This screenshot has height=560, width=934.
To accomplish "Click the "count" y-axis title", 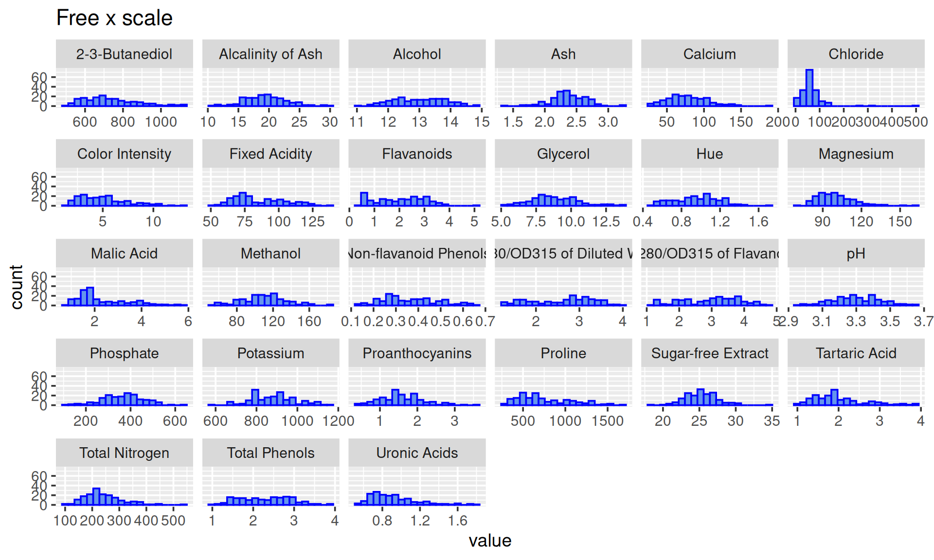I will click(17, 287).
